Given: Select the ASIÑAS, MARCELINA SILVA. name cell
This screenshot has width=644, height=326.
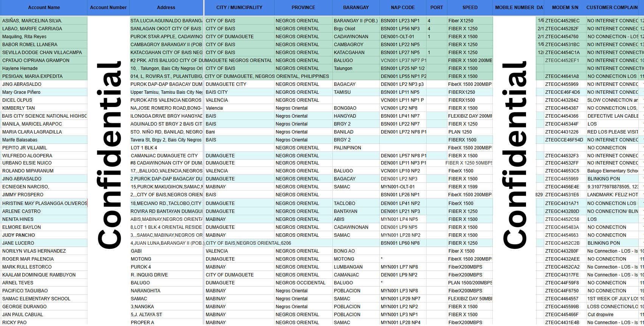Looking at the screenshot, I should [x=44, y=21].
